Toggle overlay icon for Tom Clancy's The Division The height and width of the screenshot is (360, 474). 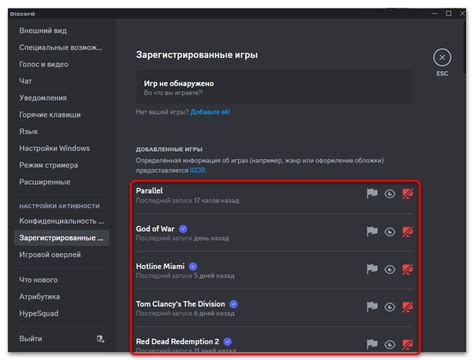407,307
